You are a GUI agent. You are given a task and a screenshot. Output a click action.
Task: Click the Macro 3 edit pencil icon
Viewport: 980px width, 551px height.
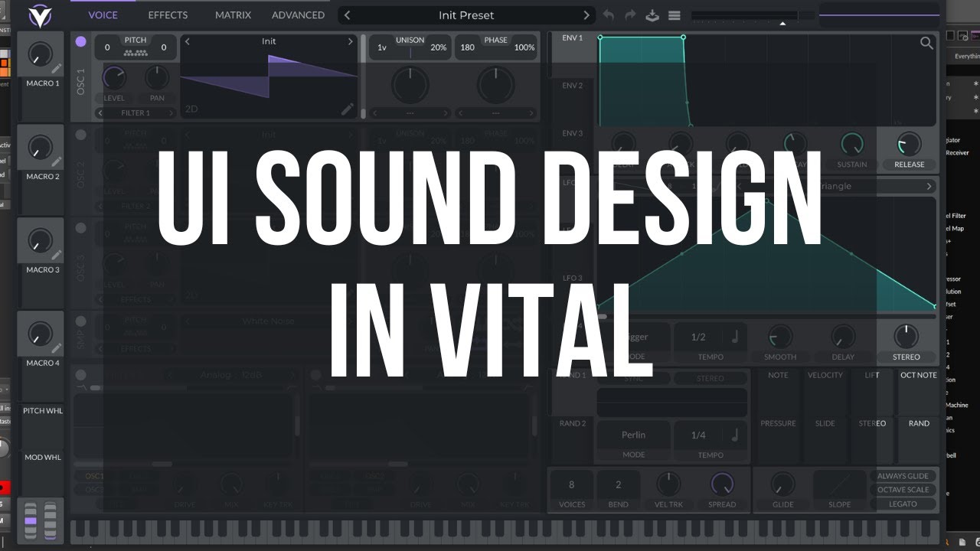point(56,256)
